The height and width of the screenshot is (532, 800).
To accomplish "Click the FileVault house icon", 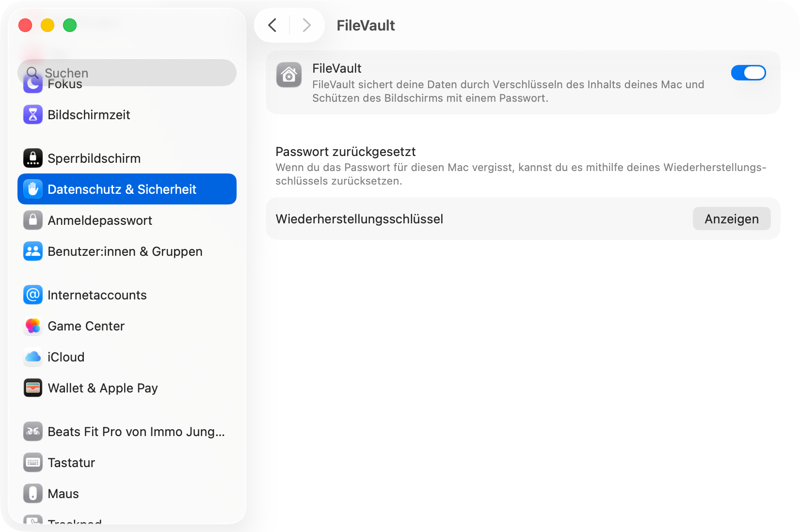I will tap(289, 75).
